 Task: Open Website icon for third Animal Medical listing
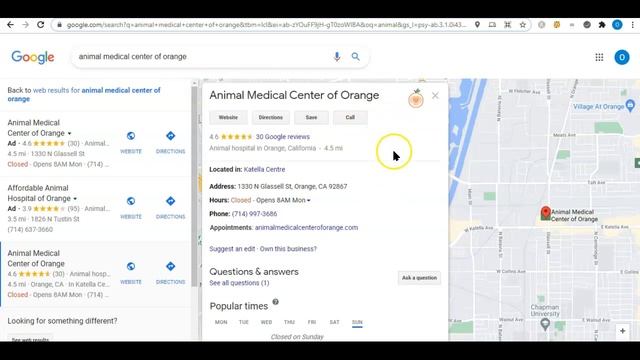[x=131, y=267]
